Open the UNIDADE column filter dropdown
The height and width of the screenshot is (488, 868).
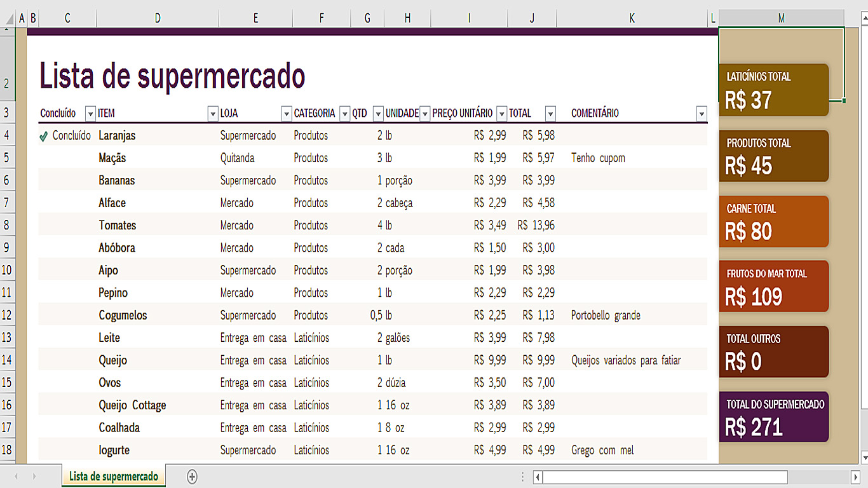425,114
